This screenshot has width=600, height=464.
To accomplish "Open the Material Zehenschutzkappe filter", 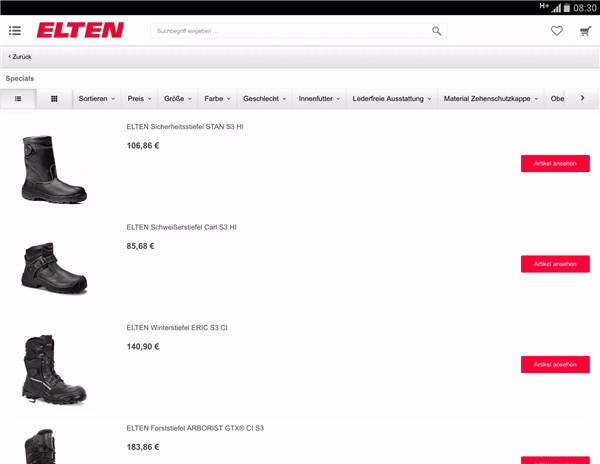I will click(491, 99).
